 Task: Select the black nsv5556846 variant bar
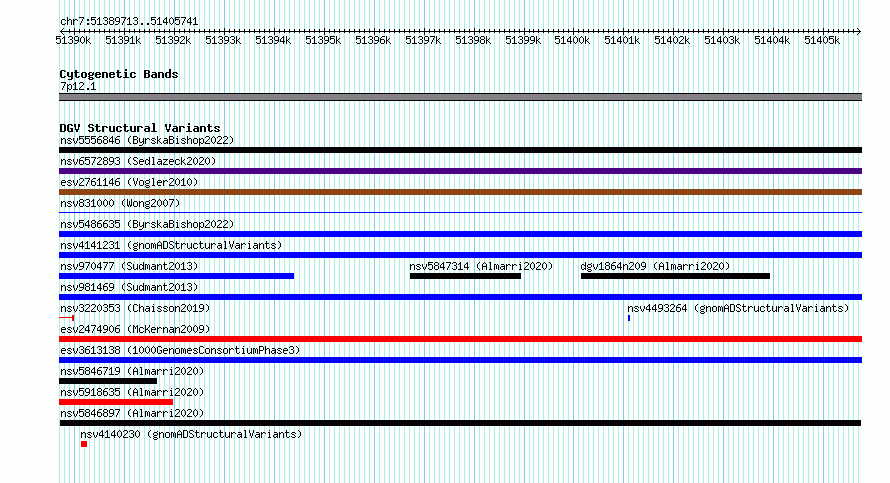460,150
